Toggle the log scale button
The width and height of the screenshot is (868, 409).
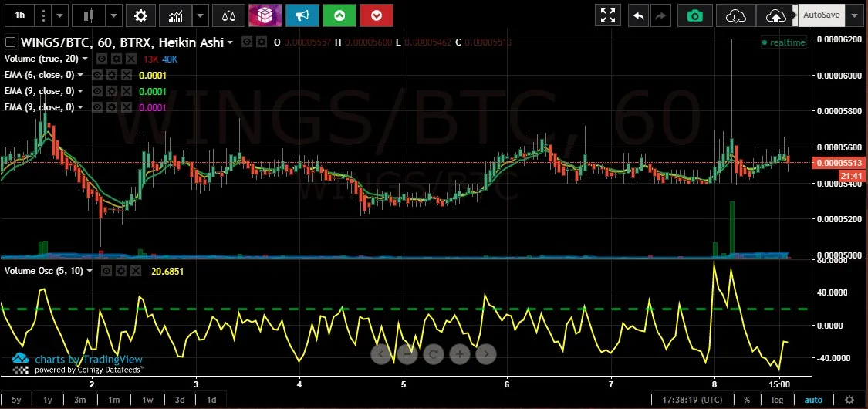point(777,400)
